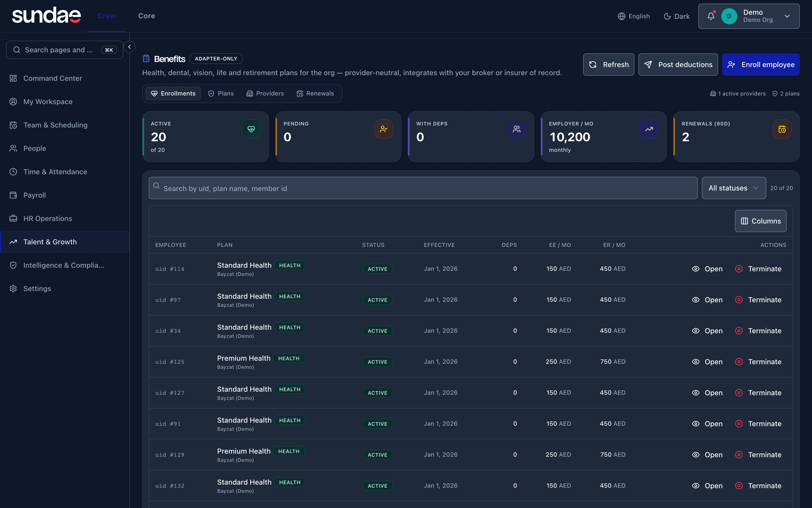The image size is (812, 508).
Task: Click the Renewals (90d) calendar icon
Action: tap(782, 129)
